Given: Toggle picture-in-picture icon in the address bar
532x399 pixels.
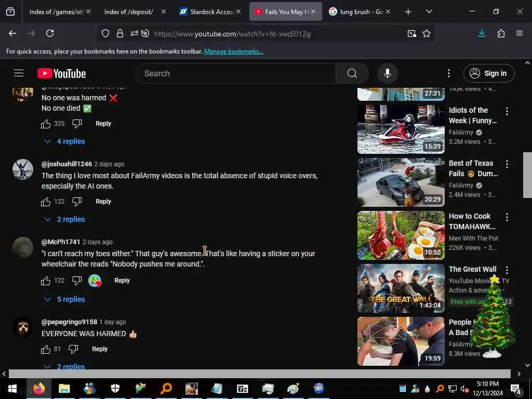Looking at the screenshot, I should 412,33.
